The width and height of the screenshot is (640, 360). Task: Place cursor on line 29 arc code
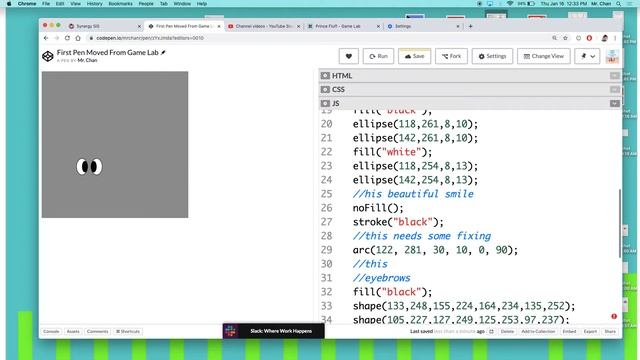point(435,250)
